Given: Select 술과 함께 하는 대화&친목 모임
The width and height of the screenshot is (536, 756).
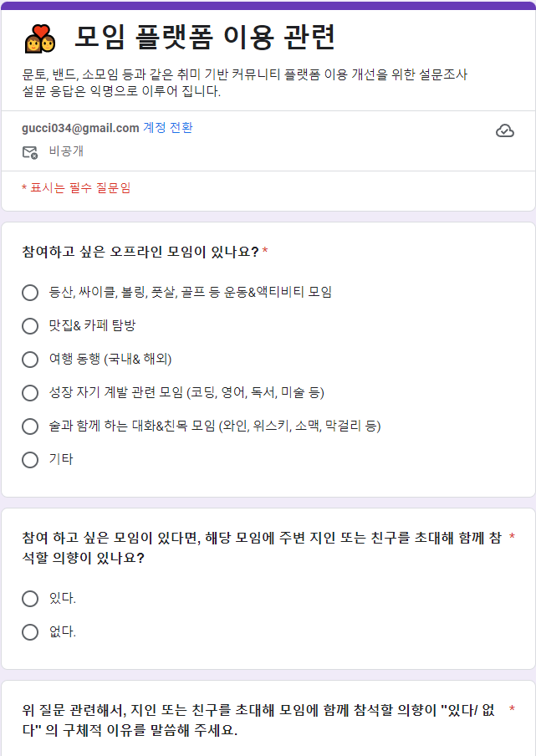Looking at the screenshot, I should pos(30,426).
